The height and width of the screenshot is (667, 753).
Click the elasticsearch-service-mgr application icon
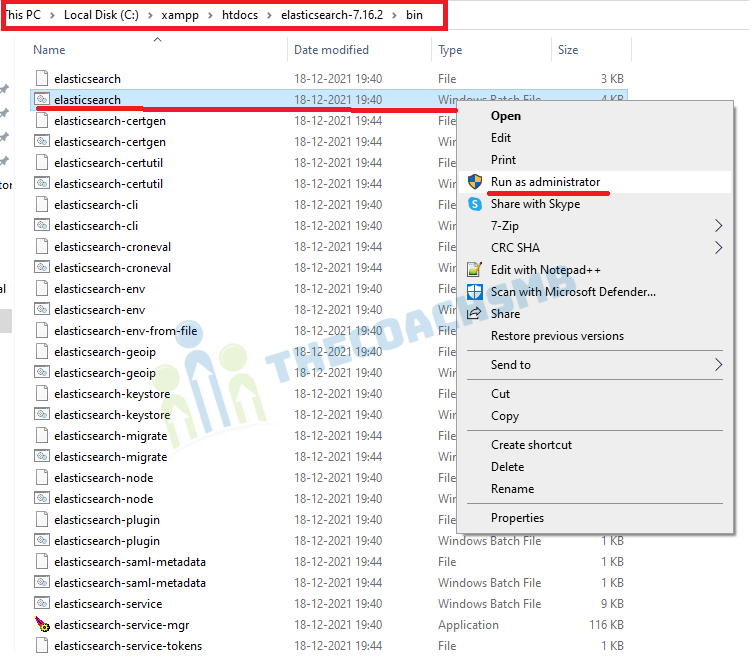[x=42, y=625]
